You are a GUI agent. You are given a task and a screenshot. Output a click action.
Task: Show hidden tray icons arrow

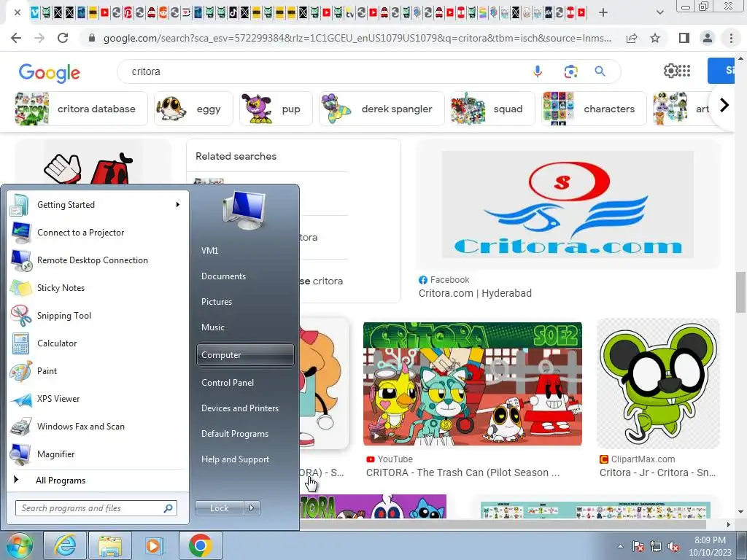tap(620, 547)
